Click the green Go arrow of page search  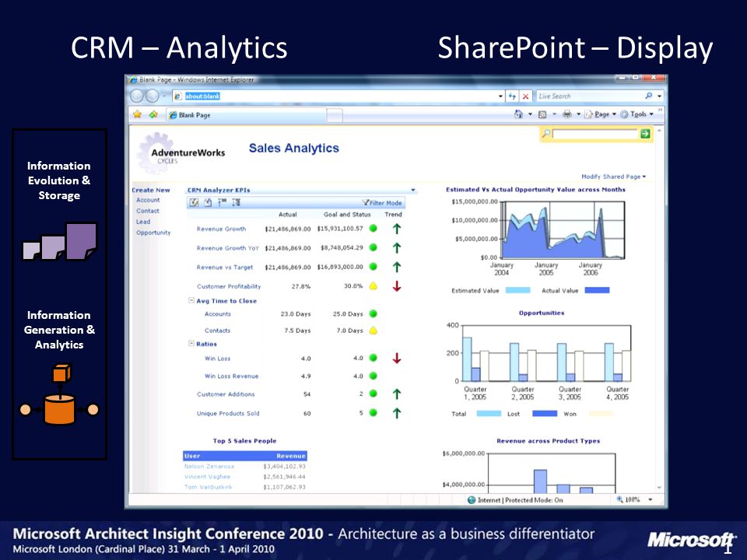point(645,134)
